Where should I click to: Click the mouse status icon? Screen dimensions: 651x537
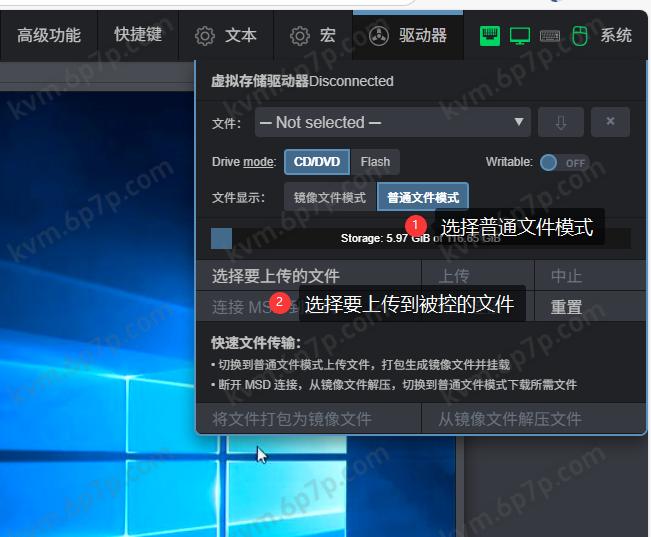tap(579, 36)
